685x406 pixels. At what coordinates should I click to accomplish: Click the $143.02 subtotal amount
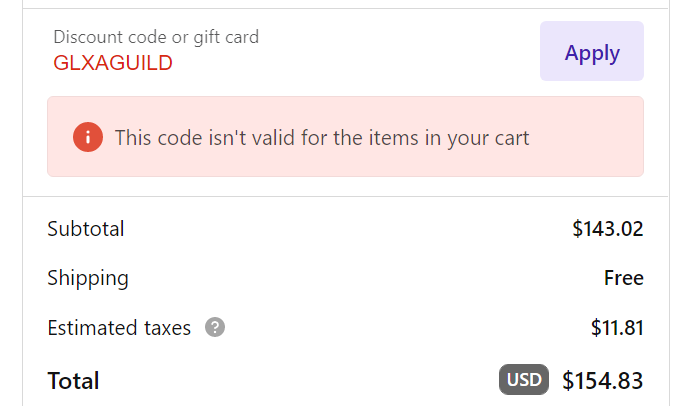[608, 229]
